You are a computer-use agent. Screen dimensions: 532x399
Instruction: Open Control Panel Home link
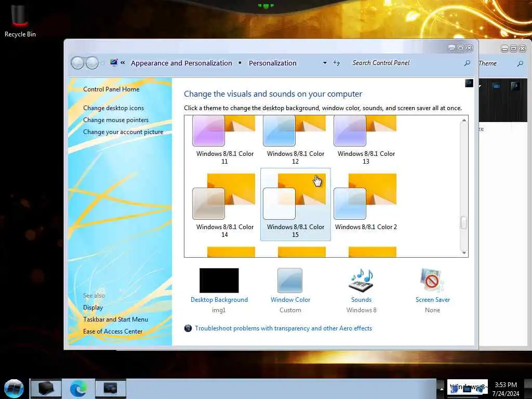click(111, 89)
